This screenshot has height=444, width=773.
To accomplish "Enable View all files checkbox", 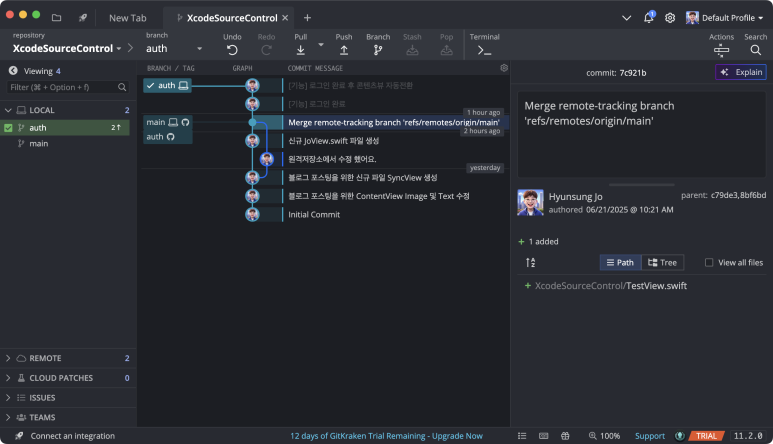I will coord(709,263).
